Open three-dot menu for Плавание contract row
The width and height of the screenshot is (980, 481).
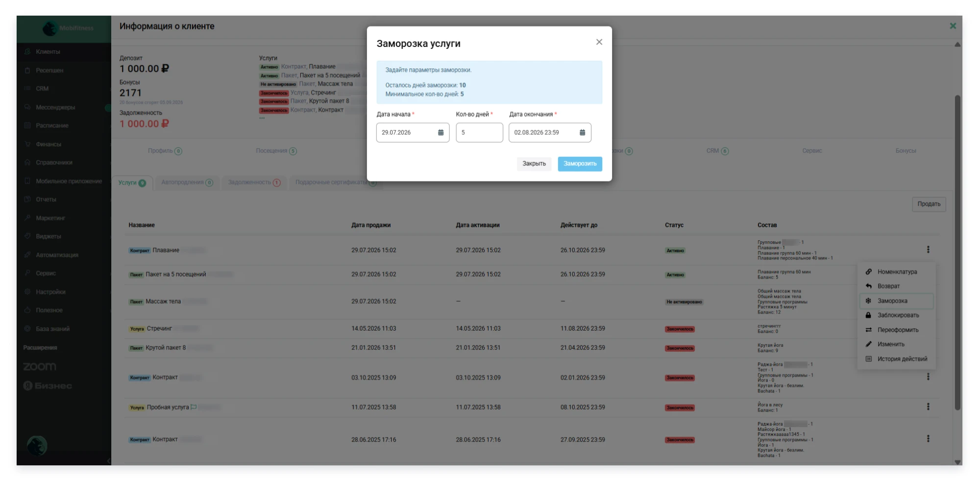click(928, 250)
